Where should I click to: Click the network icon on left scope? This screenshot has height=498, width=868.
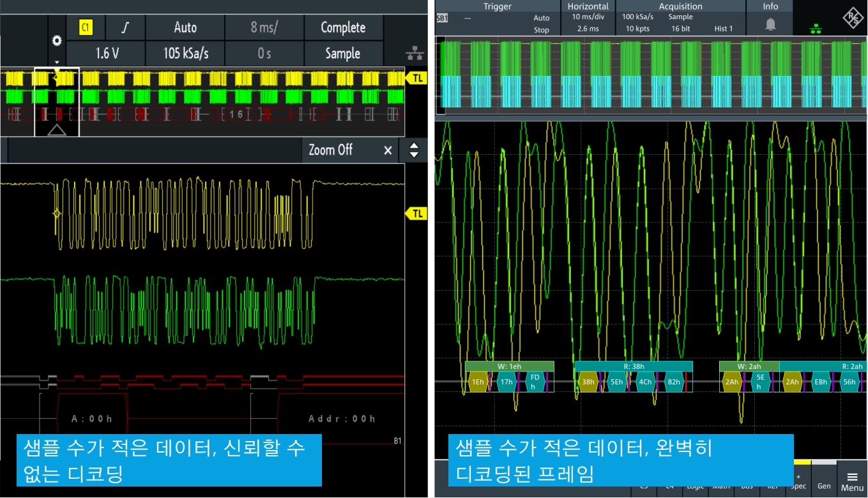(x=414, y=54)
